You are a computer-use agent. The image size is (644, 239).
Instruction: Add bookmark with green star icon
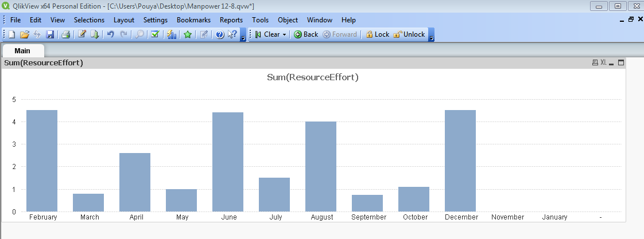click(188, 34)
